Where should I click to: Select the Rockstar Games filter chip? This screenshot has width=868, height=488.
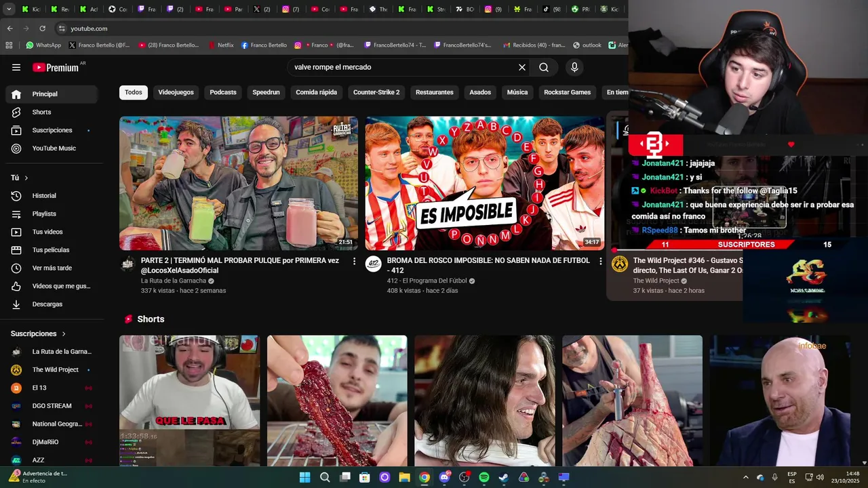[567, 92]
